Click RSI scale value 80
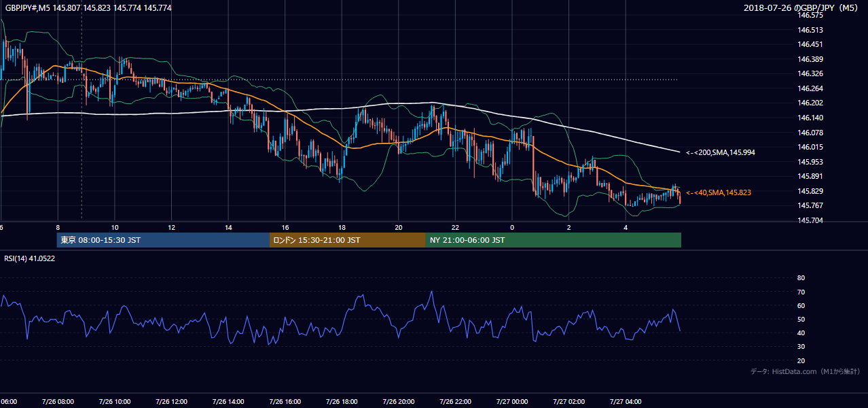 [801, 278]
